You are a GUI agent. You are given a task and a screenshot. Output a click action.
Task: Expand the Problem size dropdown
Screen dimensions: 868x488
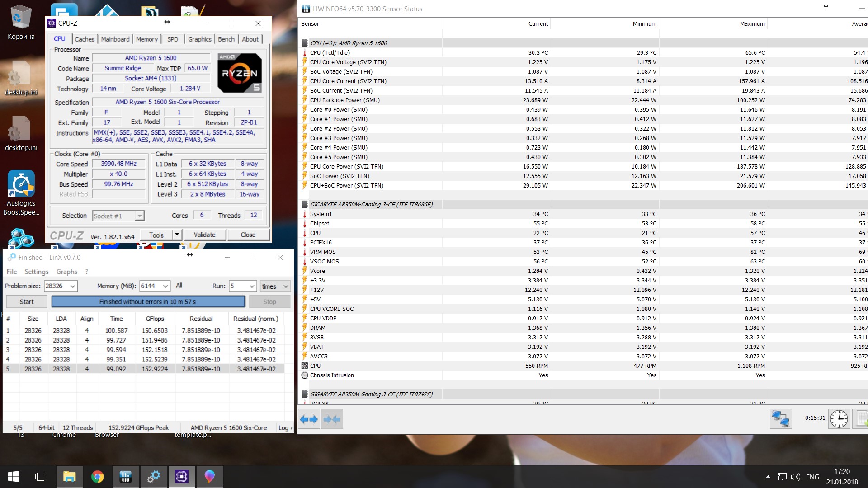[72, 286]
